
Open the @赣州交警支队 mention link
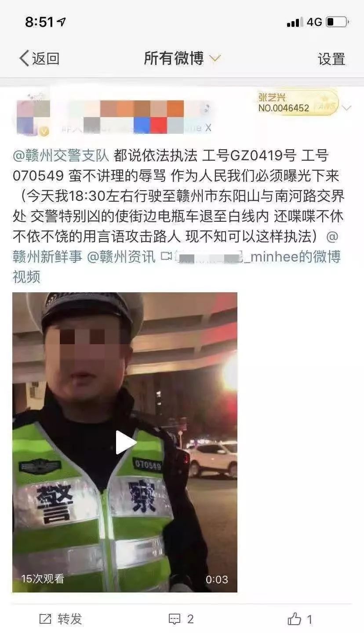click(x=61, y=155)
